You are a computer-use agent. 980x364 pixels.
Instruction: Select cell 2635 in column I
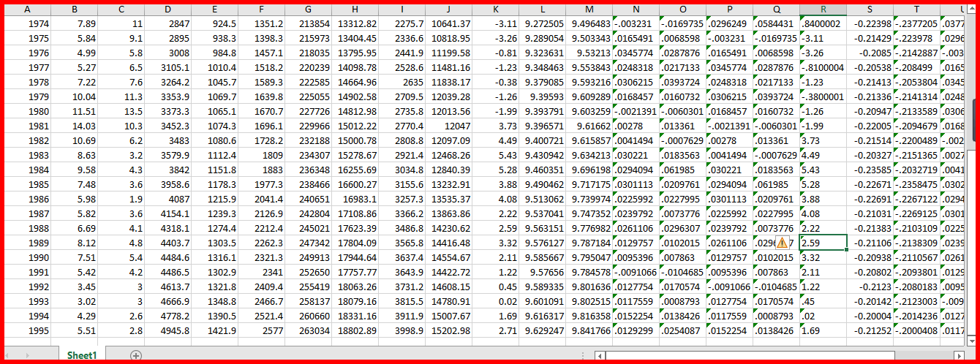[402, 83]
